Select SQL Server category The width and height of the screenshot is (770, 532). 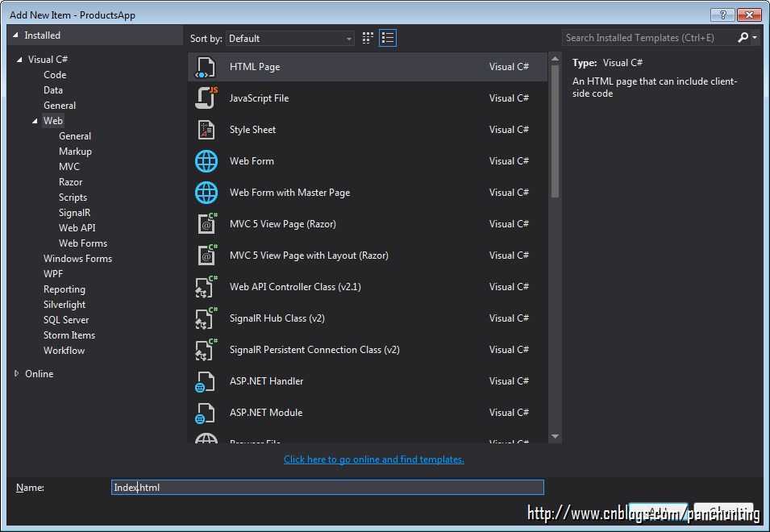click(66, 319)
